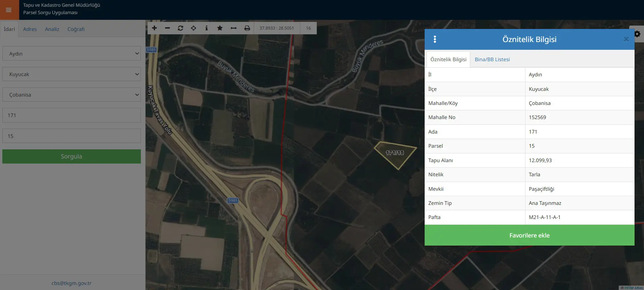
Task: Open the hamburger menu
Action: pyautogui.click(x=9, y=10)
